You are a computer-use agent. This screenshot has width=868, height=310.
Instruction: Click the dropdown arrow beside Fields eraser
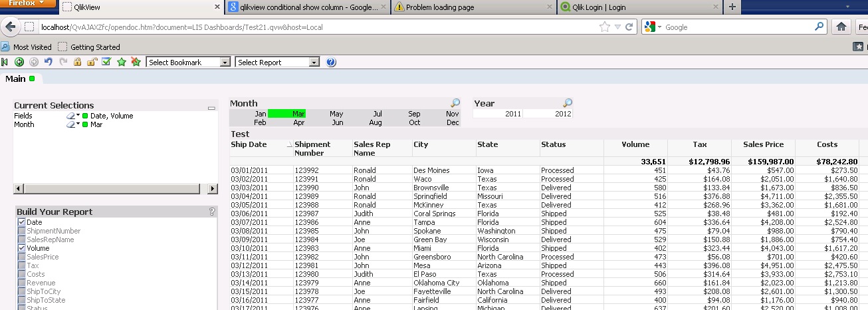point(78,116)
